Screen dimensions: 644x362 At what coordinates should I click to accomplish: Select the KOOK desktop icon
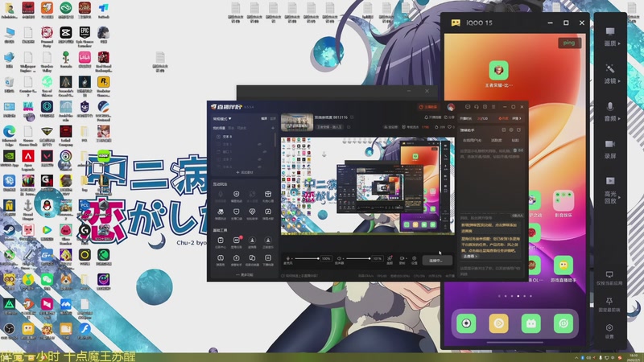pos(104,156)
